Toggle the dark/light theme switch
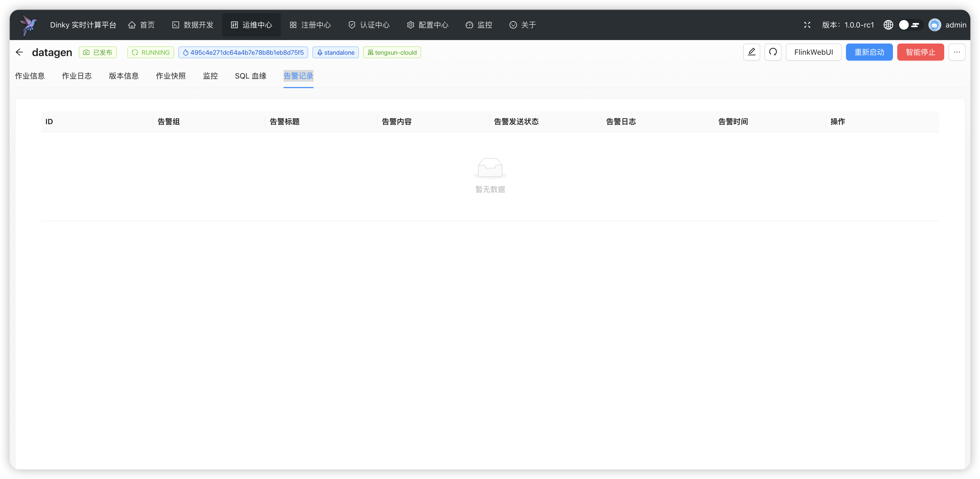Screen dimensions: 980x479 [x=911, y=25]
